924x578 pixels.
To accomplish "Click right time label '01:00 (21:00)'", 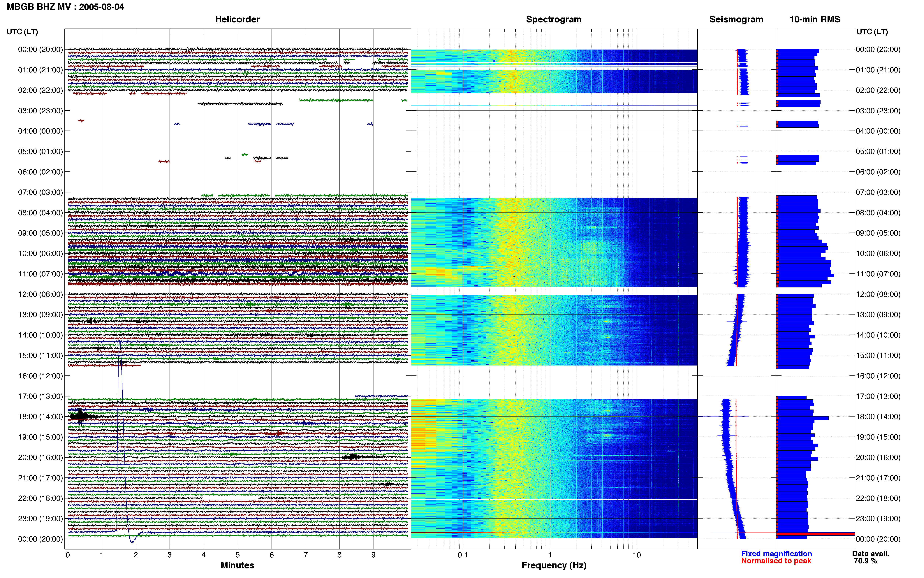I will click(878, 70).
